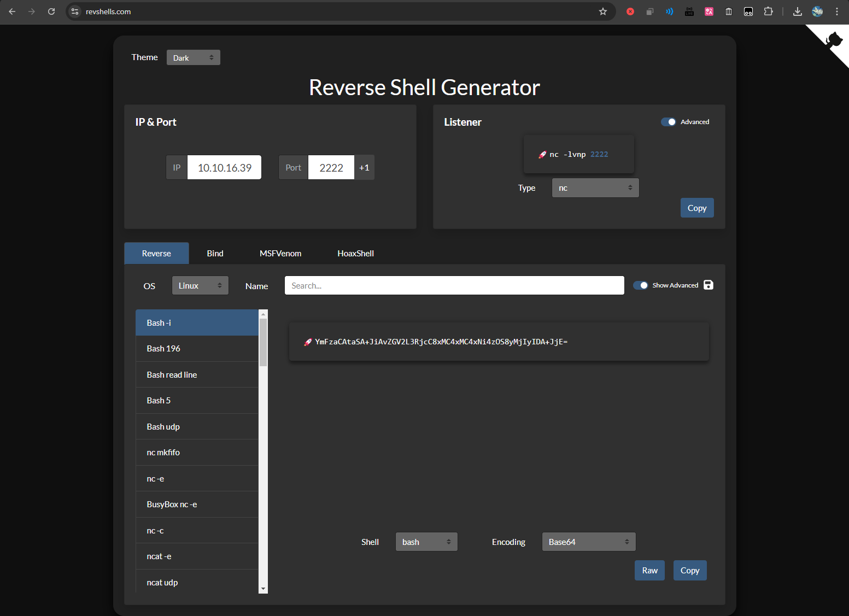Click the white two-circles face extension icon
The image size is (849, 616).
tap(748, 11)
